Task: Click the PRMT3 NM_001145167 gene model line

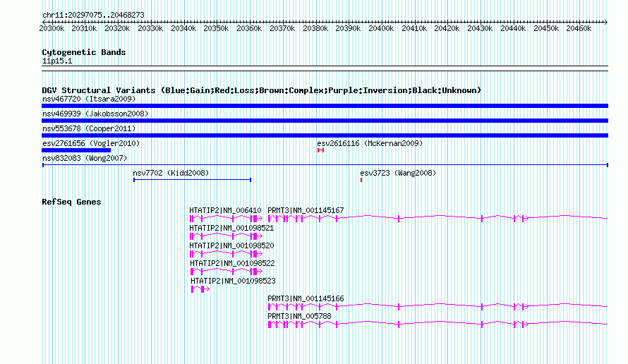Action: 437,218
